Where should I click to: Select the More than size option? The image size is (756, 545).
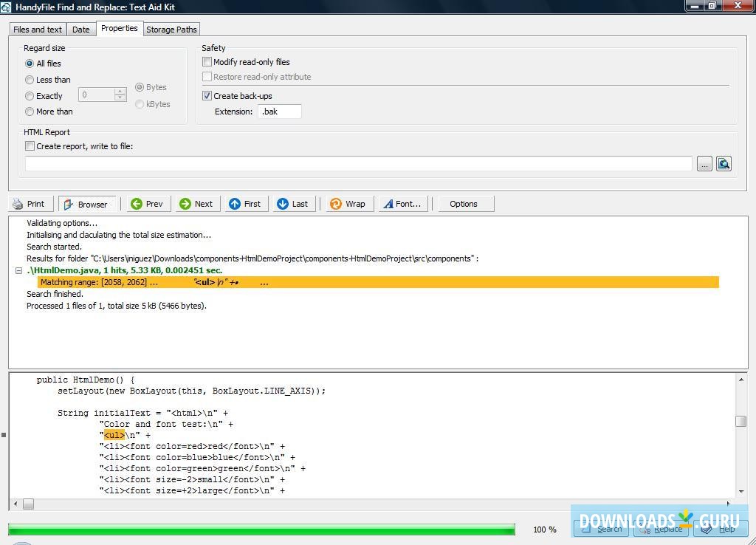click(x=30, y=112)
